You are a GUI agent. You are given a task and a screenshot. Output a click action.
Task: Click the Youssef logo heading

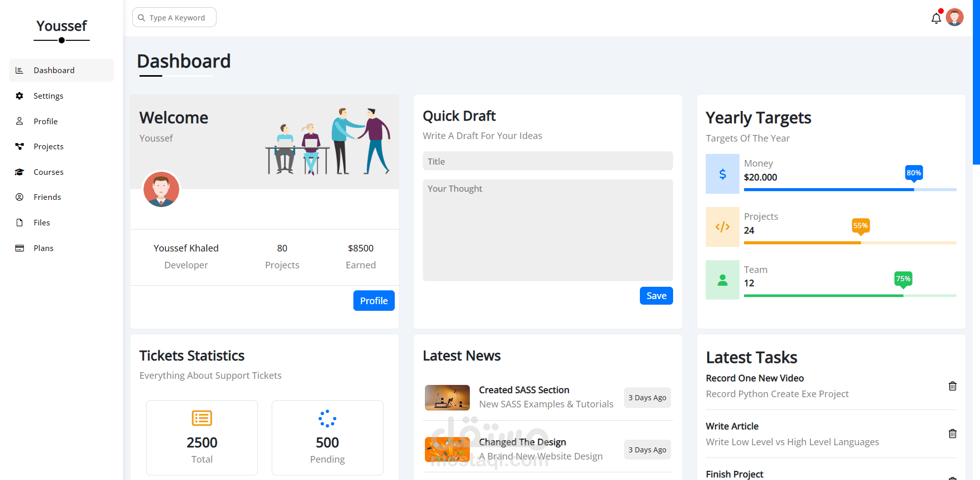coord(62,26)
